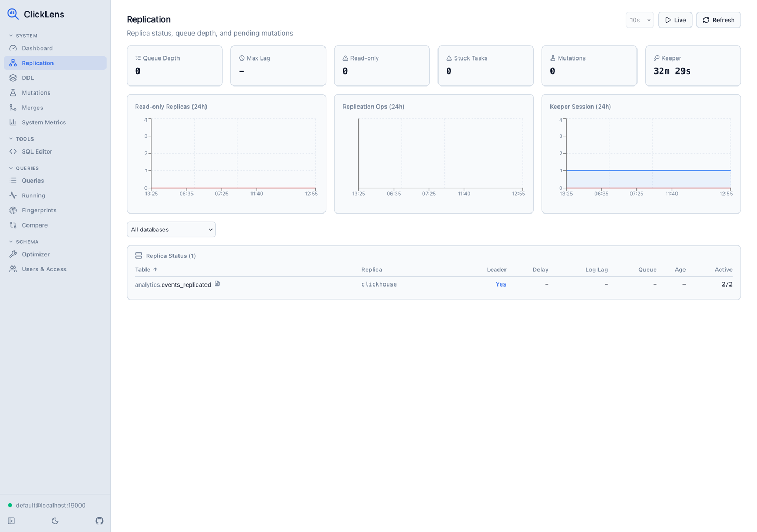Open the Mutations page from sidebar
Screen dimensions: 757x532
pyautogui.click(x=55, y=93)
